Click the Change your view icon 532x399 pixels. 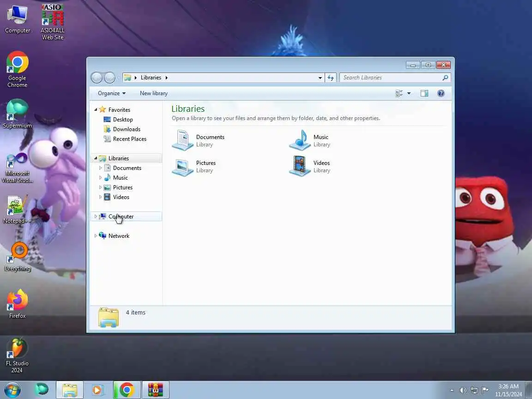[x=399, y=93]
